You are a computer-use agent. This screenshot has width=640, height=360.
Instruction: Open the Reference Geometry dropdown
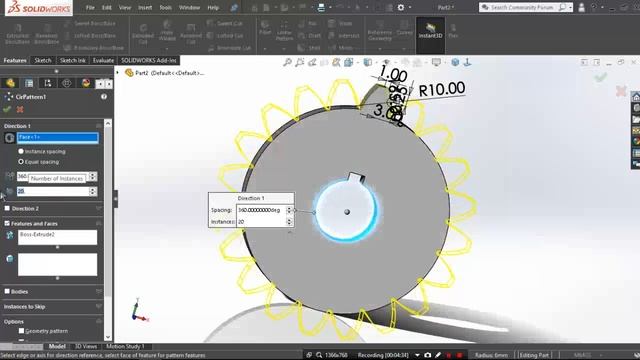tap(380, 49)
